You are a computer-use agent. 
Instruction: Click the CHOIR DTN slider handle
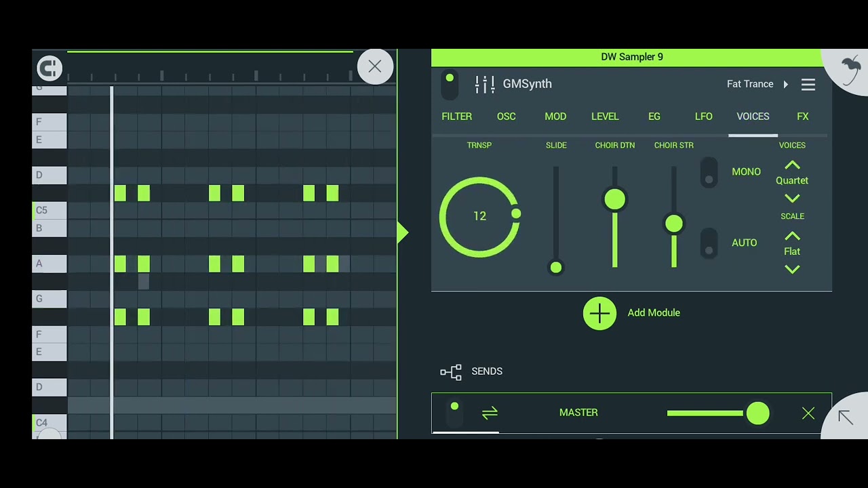point(615,199)
